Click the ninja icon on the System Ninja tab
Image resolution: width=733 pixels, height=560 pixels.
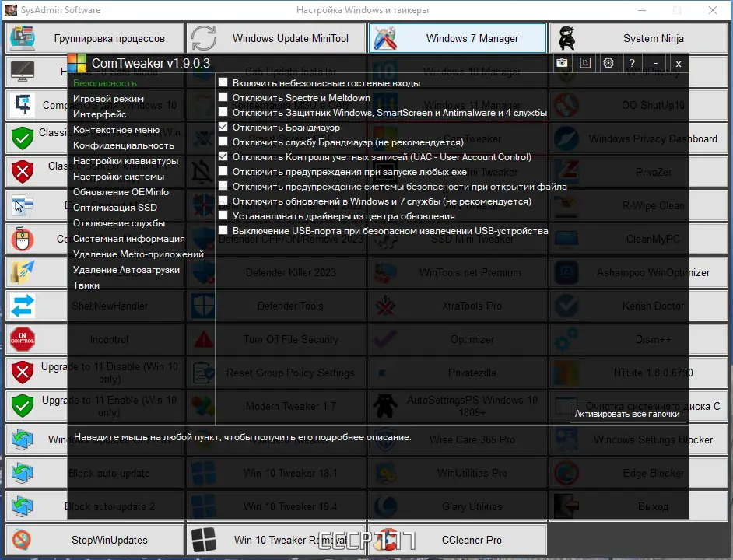tap(567, 37)
